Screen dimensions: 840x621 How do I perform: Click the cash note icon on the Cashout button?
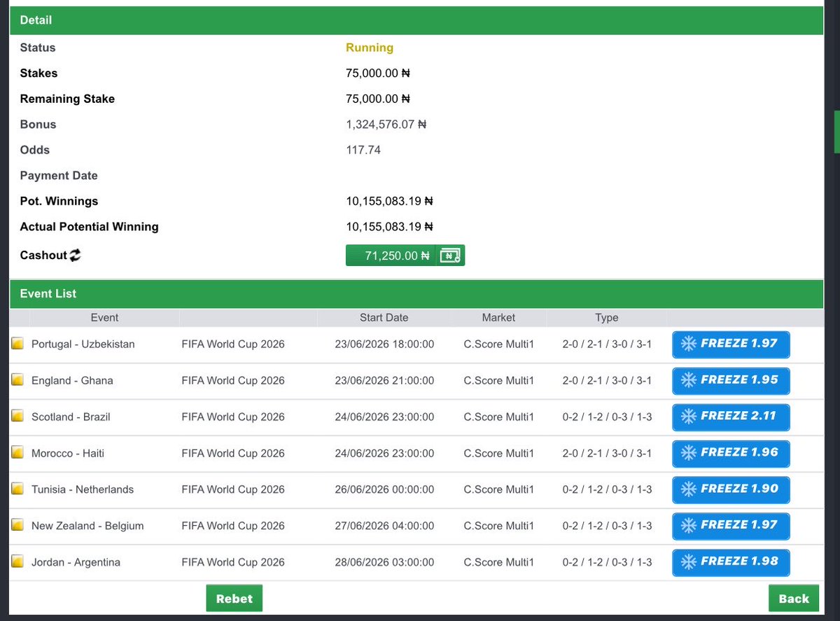tap(449, 256)
